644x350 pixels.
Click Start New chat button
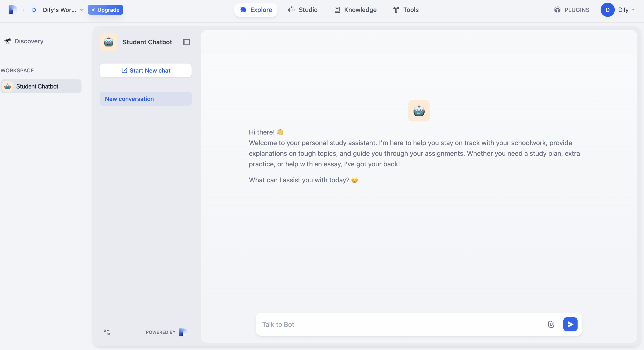click(x=146, y=70)
